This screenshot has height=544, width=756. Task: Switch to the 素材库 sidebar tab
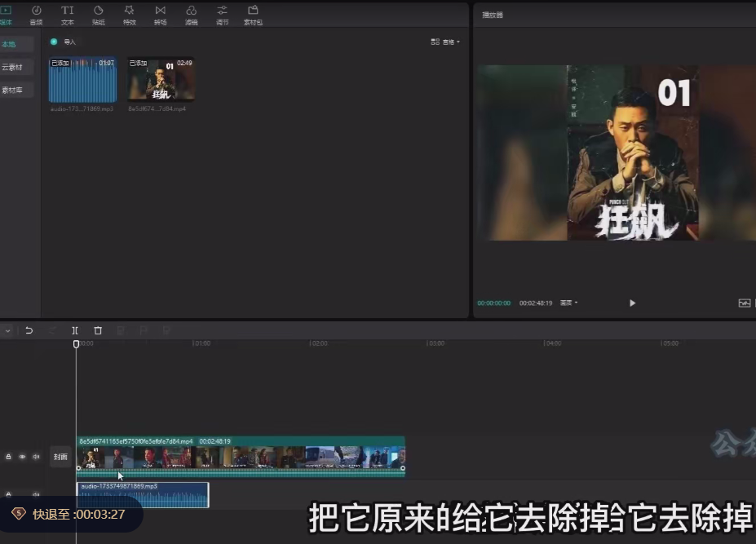[14, 89]
